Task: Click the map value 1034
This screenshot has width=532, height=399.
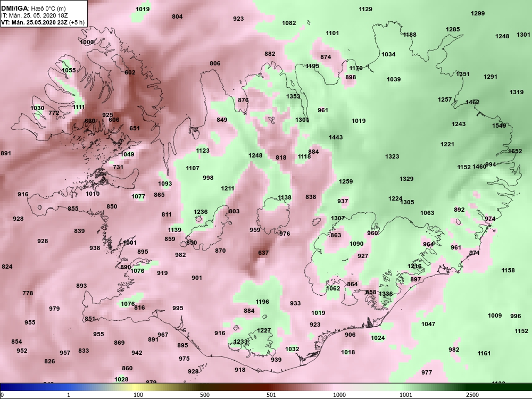Action: click(x=388, y=54)
